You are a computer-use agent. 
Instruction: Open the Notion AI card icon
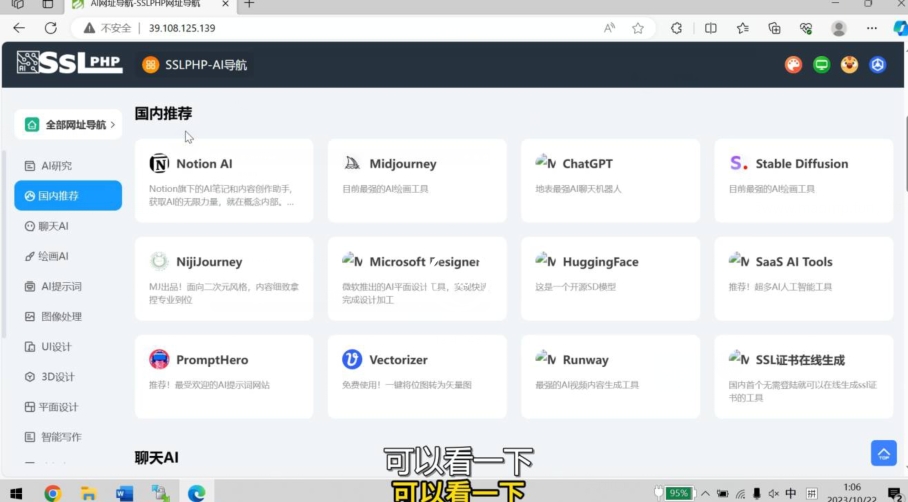(159, 164)
